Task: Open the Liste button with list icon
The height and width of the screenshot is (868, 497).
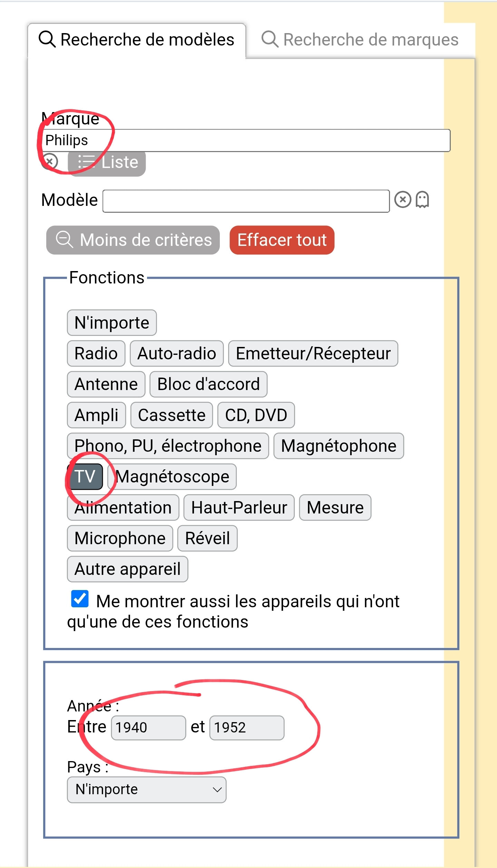Action: tap(107, 162)
